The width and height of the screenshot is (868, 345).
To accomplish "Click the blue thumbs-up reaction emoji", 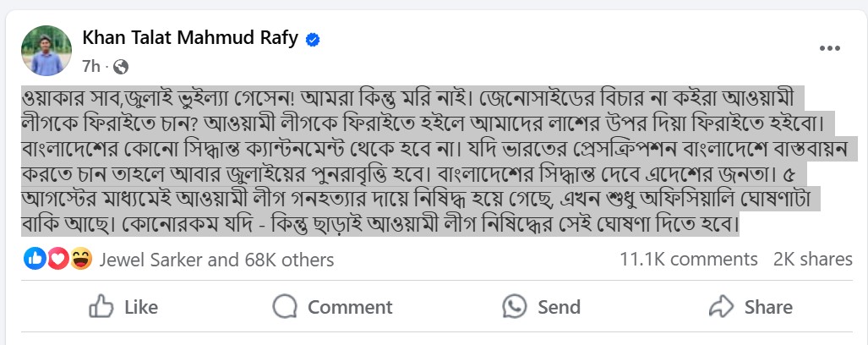I will tap(35, 259).
